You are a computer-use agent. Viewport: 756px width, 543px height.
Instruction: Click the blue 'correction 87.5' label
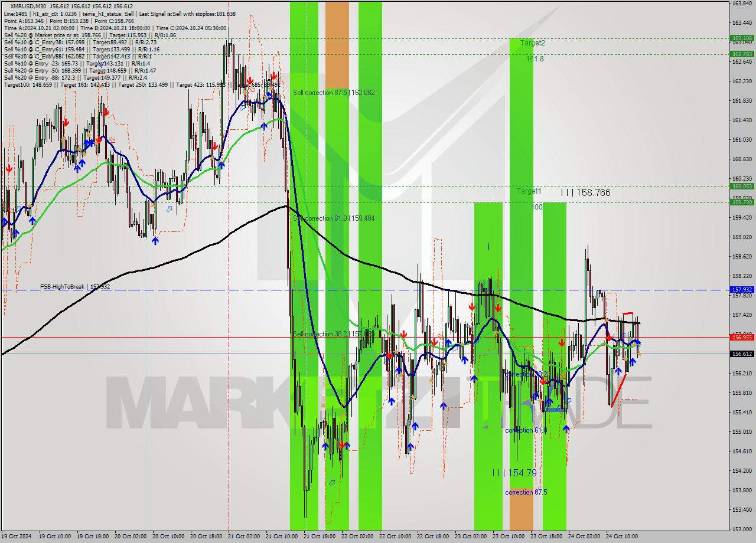526,492
